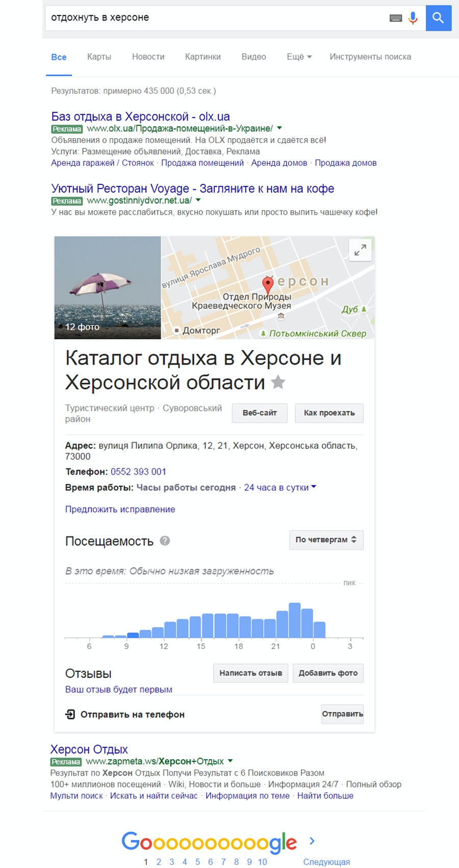Switch to the Новости tab
459x868 pixels.
148,57
